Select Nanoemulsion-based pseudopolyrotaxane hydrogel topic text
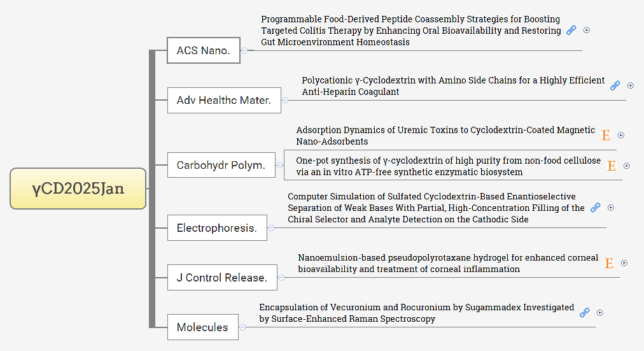 [448, 264]
